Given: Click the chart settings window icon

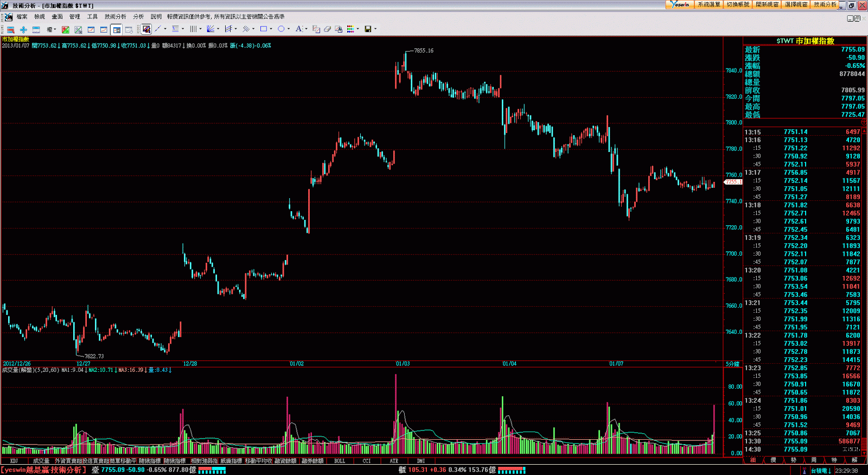Looking at the screenshot, I should 129,29.
